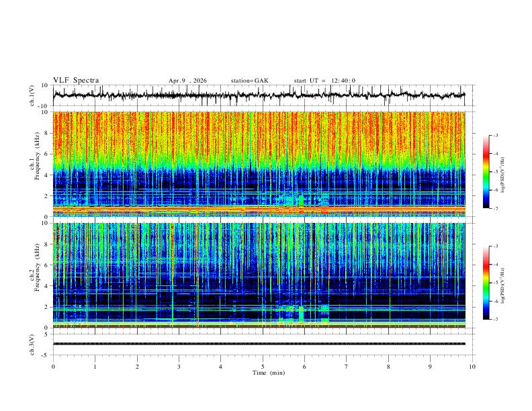Click the time axis tick label '0'
Viewport: 532px width, 411px height.
[x=53, y=367]
